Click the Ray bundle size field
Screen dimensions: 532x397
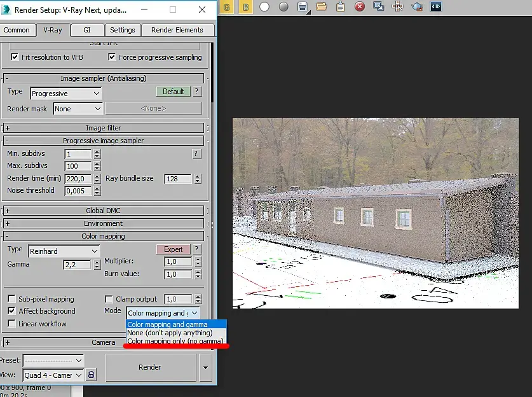click(x=178, y=179)
